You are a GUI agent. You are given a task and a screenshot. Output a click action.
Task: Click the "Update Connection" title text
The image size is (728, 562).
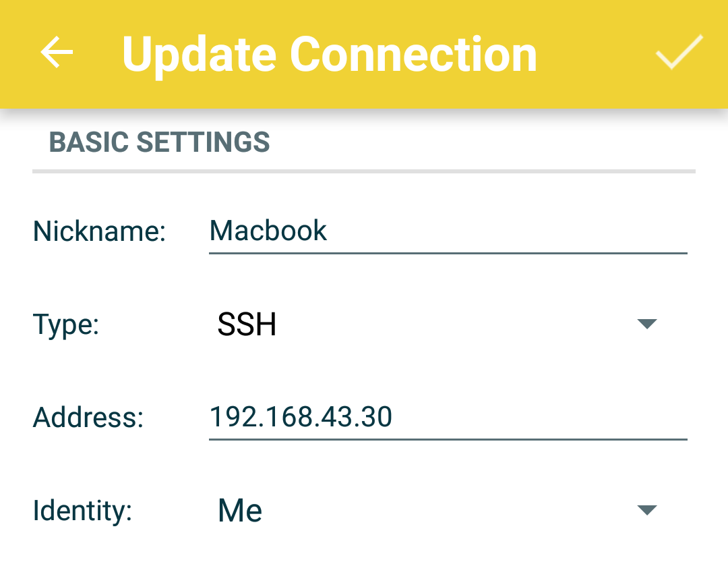(x=329, y=54)
